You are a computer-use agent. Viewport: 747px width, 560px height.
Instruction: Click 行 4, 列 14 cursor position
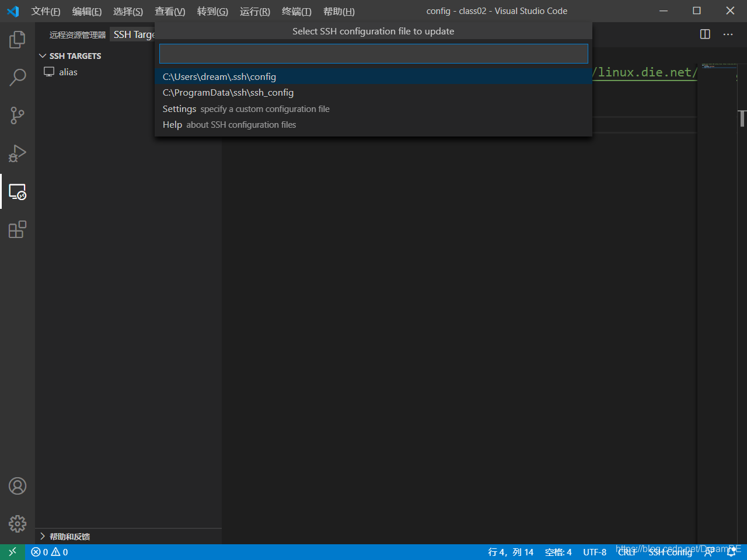[x=511, y=552]
